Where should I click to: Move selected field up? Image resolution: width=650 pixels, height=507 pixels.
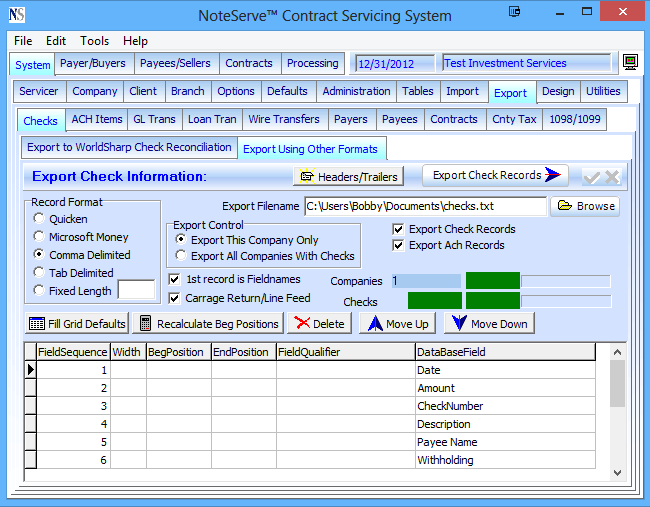[x=398, y=324]
